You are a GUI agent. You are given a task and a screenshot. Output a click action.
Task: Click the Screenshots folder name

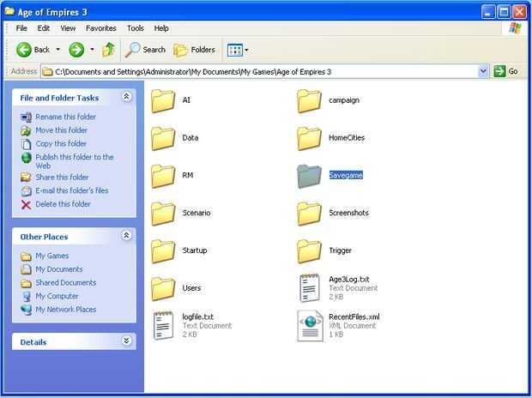pyautogui.click(x=348, y=213)
